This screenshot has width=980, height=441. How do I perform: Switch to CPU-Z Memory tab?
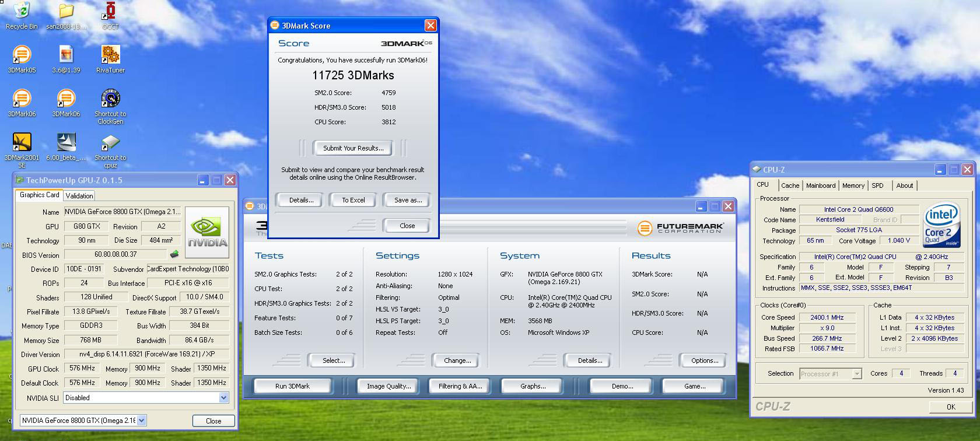853,185
